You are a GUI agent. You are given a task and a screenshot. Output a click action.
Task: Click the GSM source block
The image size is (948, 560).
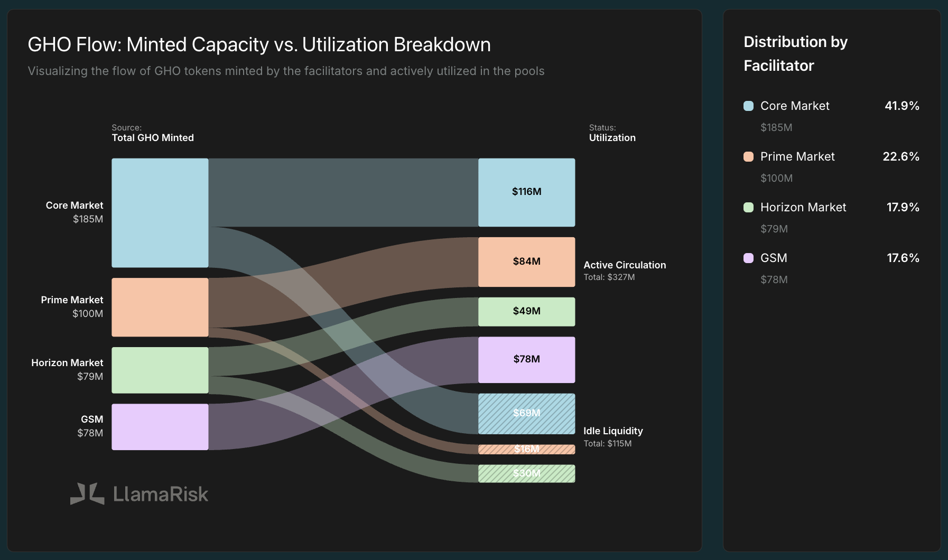tap(160, 427)
